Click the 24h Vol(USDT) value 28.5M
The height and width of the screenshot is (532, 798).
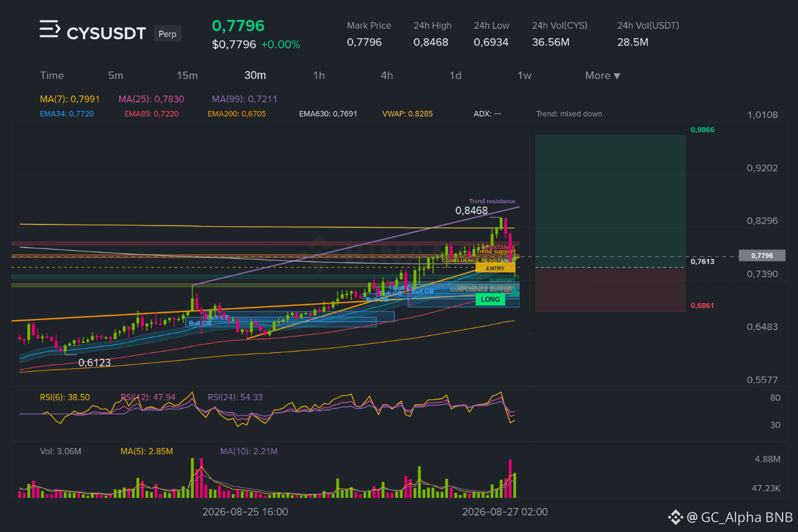633,42
